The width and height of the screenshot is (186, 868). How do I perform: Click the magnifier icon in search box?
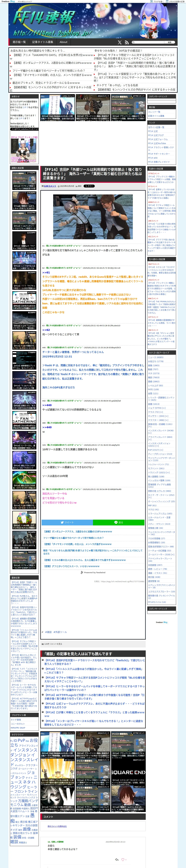coord(133,42)
